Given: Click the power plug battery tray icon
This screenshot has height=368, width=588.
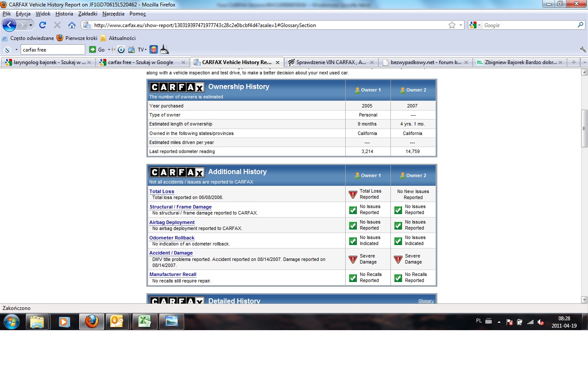Looking at the screenshot, I should 520,322.
